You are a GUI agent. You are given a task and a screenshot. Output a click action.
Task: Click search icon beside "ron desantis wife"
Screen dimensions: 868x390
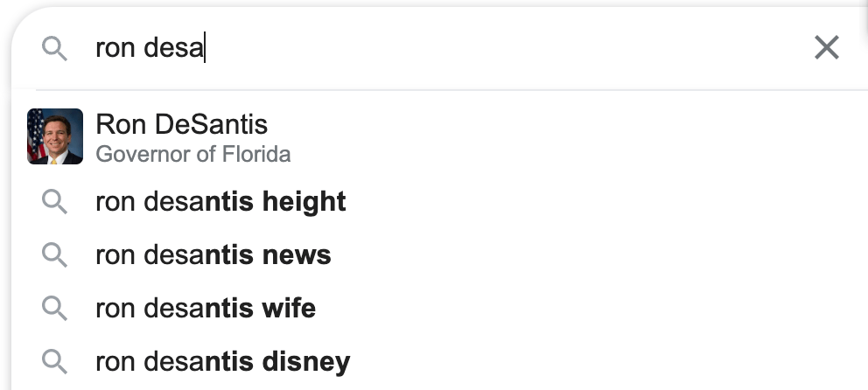coord(55,308)
